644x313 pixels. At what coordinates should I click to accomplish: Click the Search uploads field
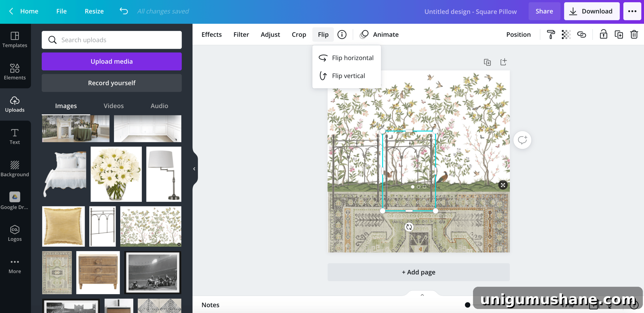point(112,40)
